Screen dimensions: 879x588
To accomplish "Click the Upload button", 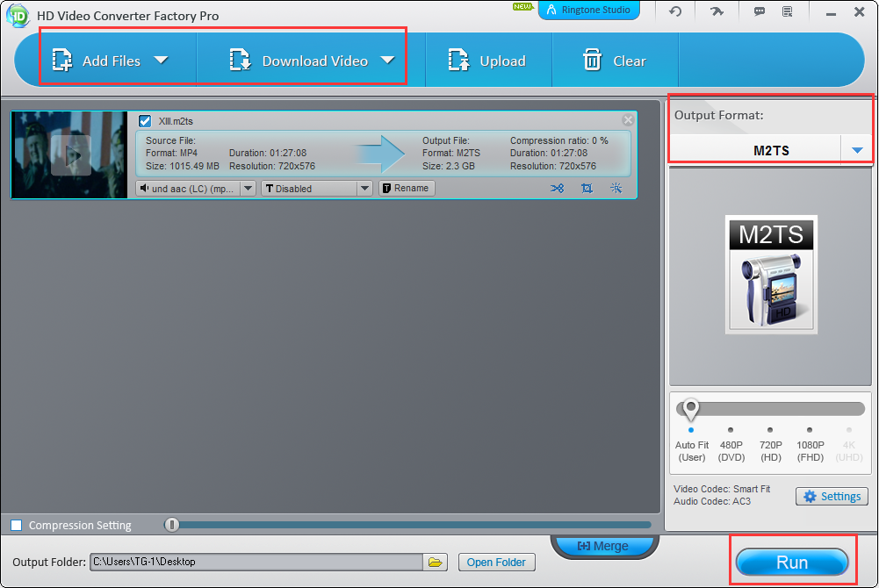I will click(486, 61).
